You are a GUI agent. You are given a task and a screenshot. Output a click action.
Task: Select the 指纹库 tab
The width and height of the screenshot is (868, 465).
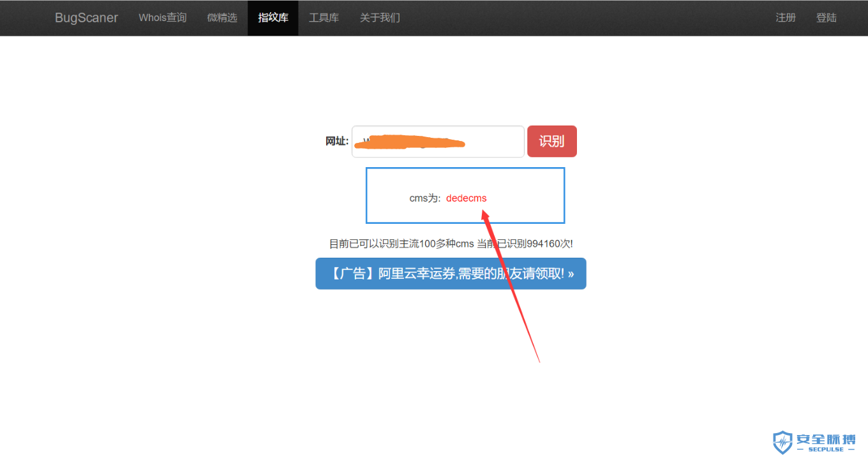click(273, 18)
